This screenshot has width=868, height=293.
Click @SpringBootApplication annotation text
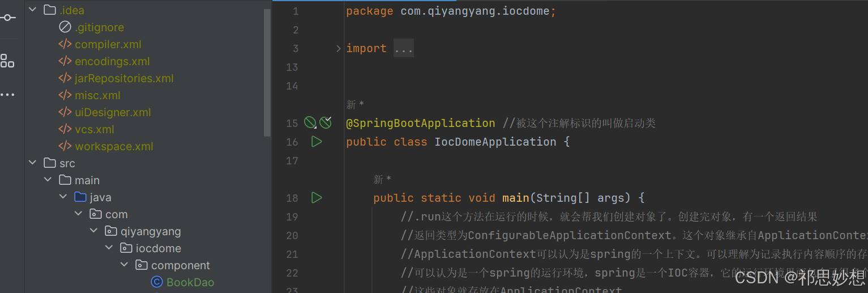click(x=421, y=123)
